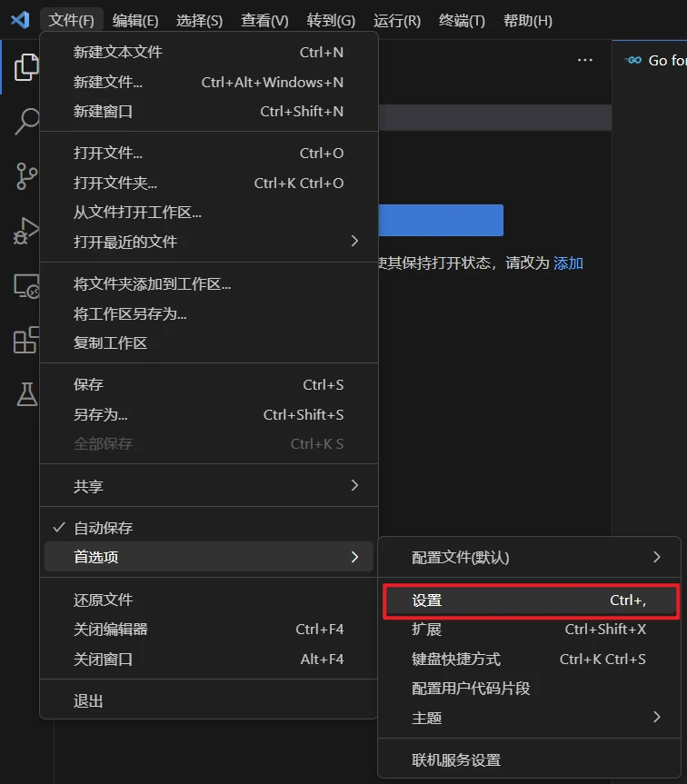Open the Search view icon
The width and height of the screenshot is (687, 784).
tap(26, 121)
